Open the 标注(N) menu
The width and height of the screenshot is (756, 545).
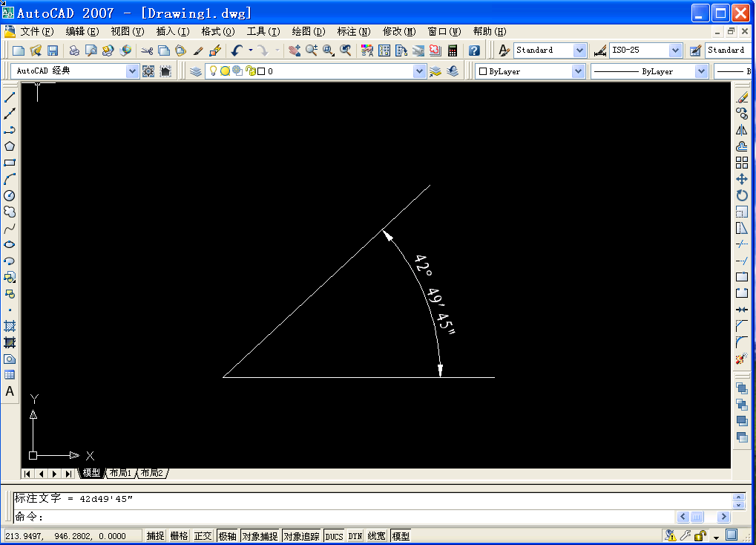tap(354, 32)
